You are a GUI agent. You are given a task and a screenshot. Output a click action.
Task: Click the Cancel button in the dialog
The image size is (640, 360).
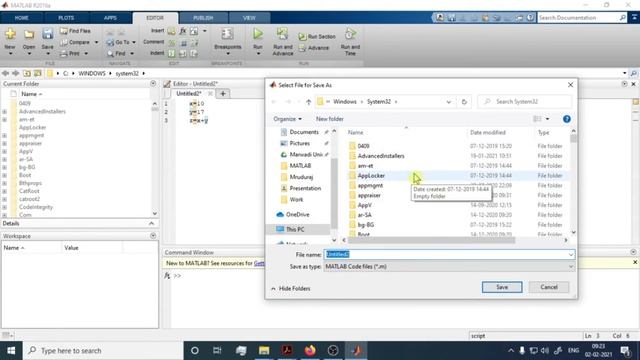[x=549, y=287]
